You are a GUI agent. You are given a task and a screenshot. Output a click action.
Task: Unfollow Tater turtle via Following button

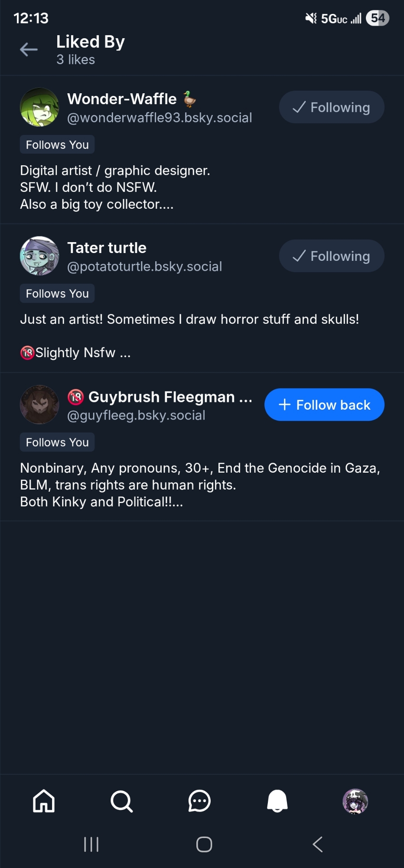coord(332,256)
